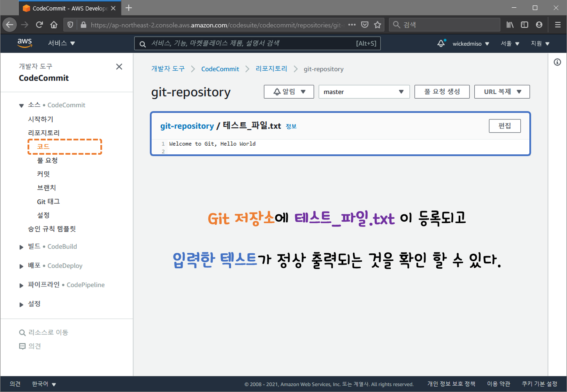This screenshot has height=392, width=567.
Task: Expand the 빌드 CodeBuild section
Action: point(22,247)
